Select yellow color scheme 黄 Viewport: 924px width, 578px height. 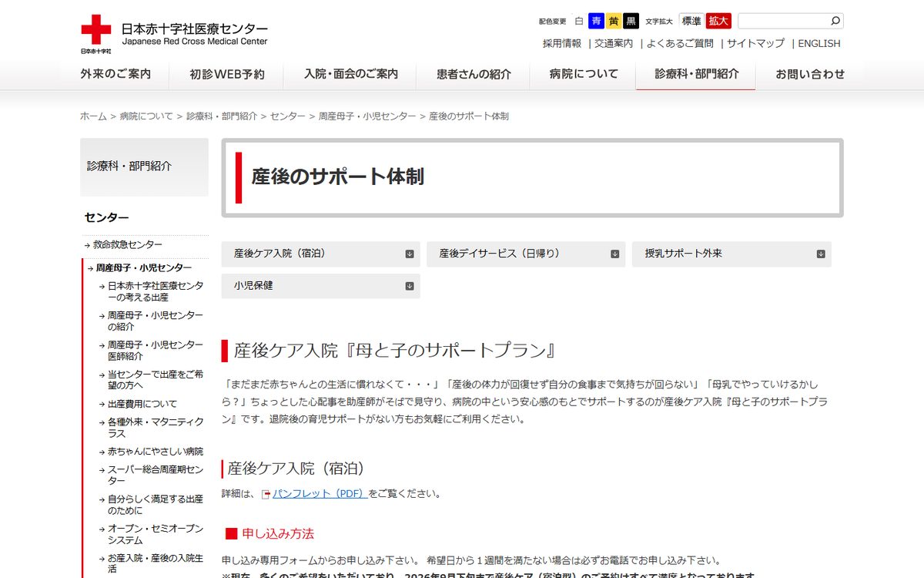click(x=614, y=21)
